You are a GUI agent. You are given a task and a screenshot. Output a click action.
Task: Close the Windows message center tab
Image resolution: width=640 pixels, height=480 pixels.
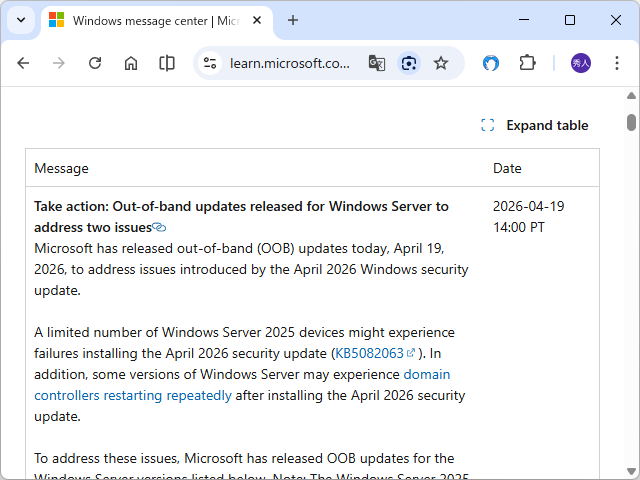coord(257,20)
